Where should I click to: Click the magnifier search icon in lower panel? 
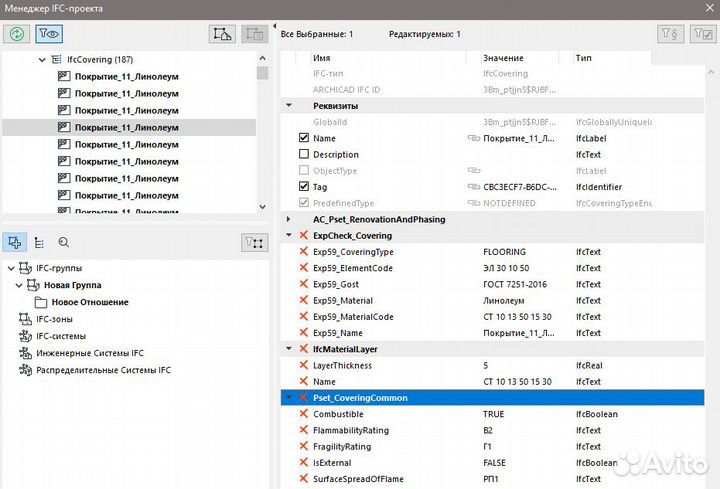(x=63, y=242)
